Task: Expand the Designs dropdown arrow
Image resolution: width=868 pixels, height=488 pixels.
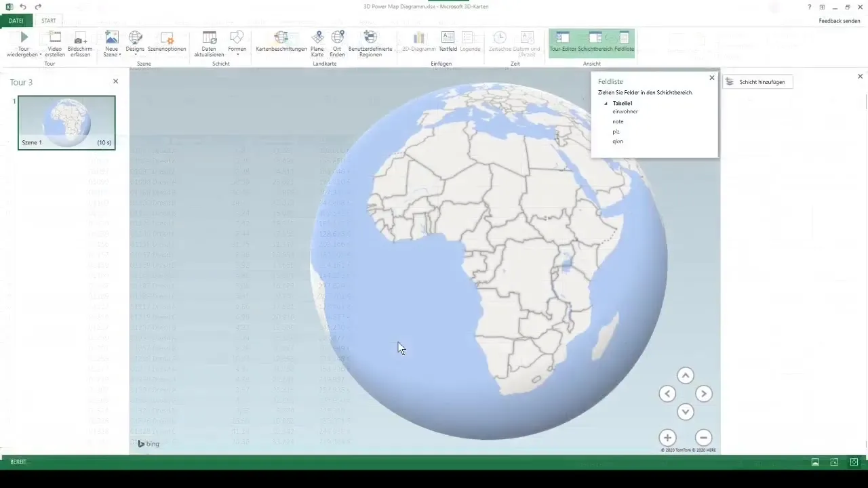Action: 135,55
